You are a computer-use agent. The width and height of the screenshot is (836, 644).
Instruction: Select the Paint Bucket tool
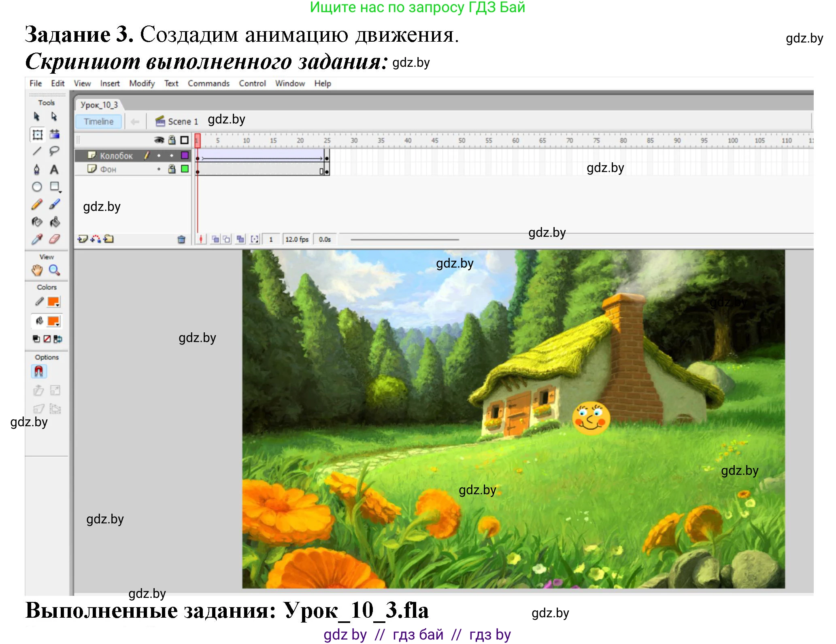pos(54,222)
